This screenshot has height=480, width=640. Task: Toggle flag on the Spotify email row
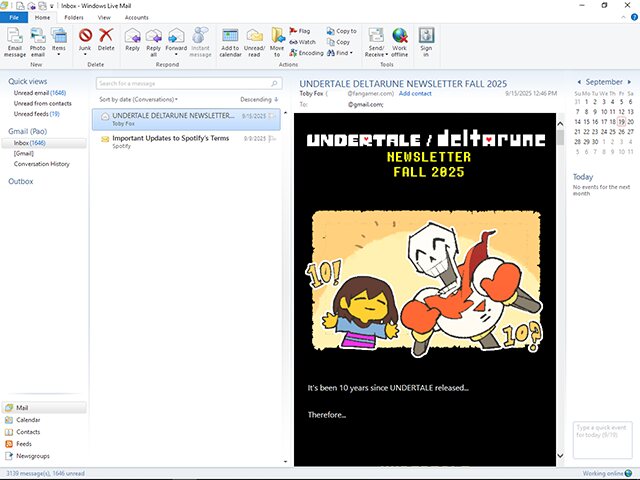[x=272, y=139]
